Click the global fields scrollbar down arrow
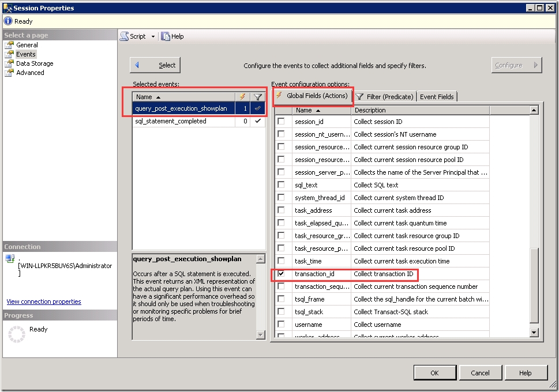 pyautogui.click(x=534, y=332)
